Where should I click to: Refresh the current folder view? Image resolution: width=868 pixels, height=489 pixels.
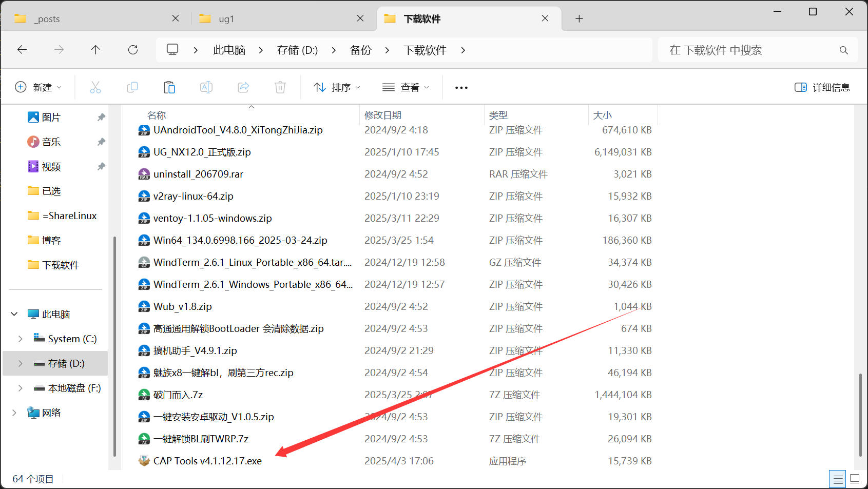133,50
